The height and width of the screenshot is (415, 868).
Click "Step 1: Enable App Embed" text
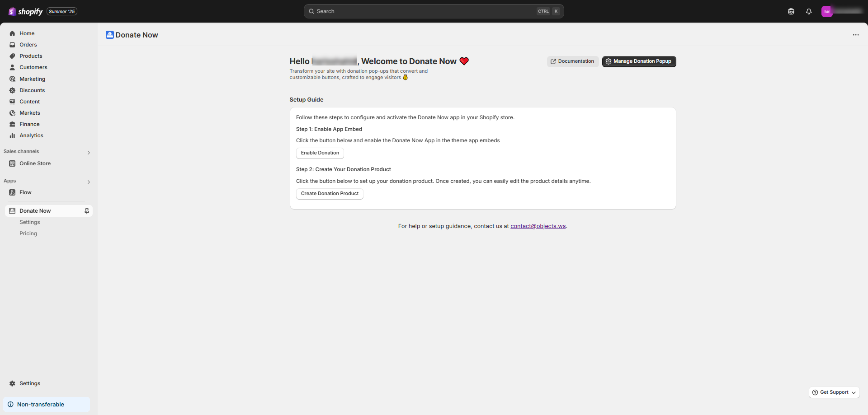(x=329, y=129)
